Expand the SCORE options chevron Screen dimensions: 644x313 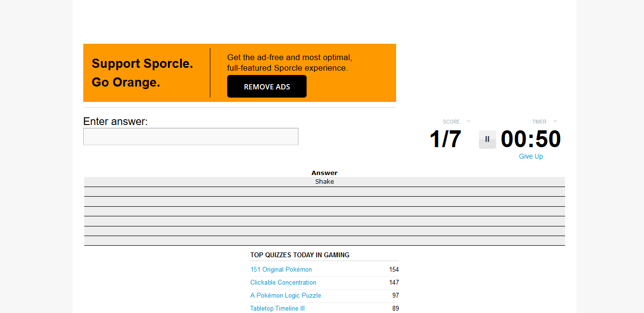coord(468,121)
